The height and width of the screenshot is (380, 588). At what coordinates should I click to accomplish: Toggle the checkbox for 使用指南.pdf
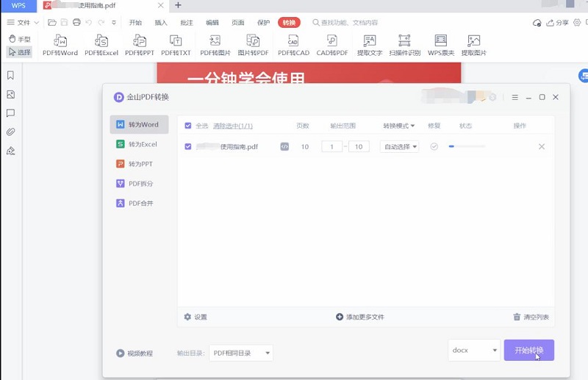[x=188, y=146]
